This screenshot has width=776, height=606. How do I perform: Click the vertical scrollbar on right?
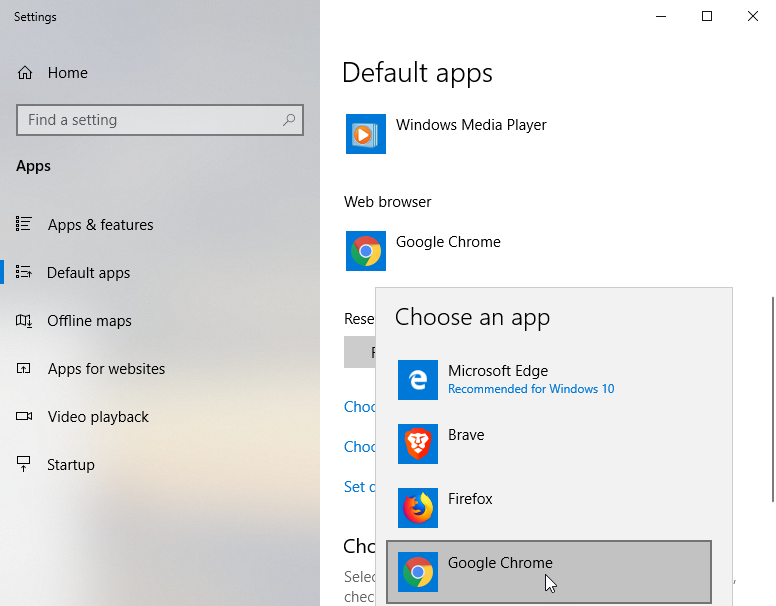pos(773,399)
